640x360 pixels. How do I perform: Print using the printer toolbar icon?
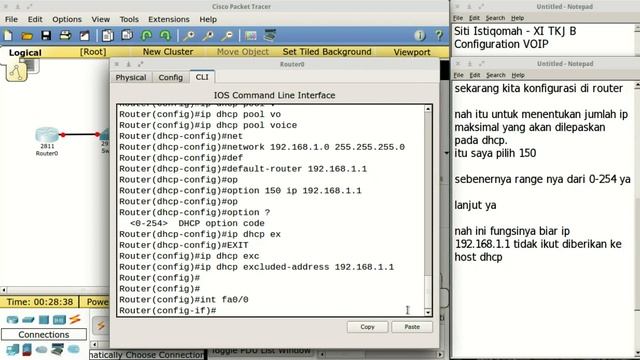coord(65,36)
